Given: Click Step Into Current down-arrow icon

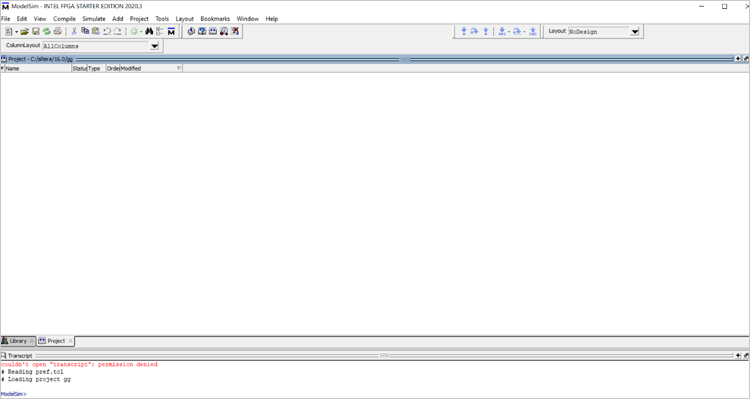Looking at the screenshot, I should (502, 31).
